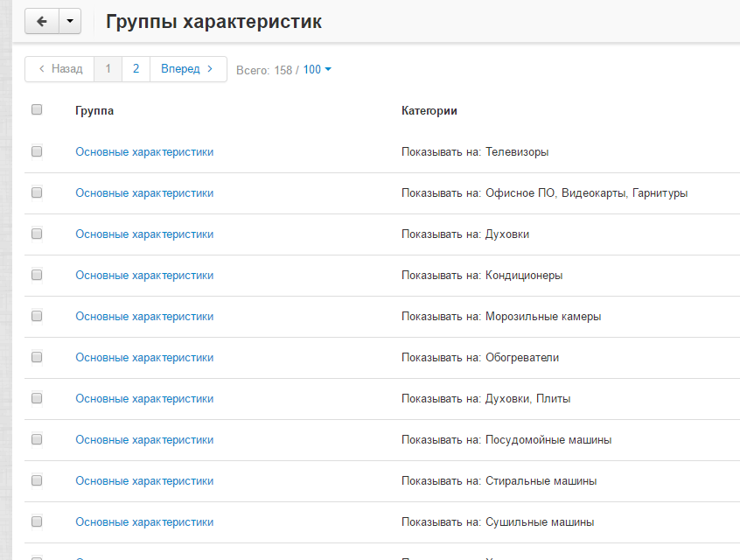Click the Группы характеристик page title
The image size is (740, 560).
point(213,22)
